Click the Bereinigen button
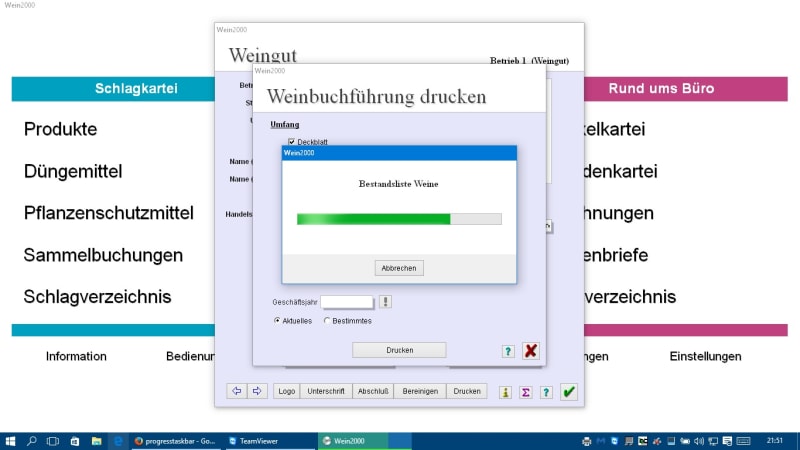The width and height of the screenshot is (800, 450). click(420, 391)
